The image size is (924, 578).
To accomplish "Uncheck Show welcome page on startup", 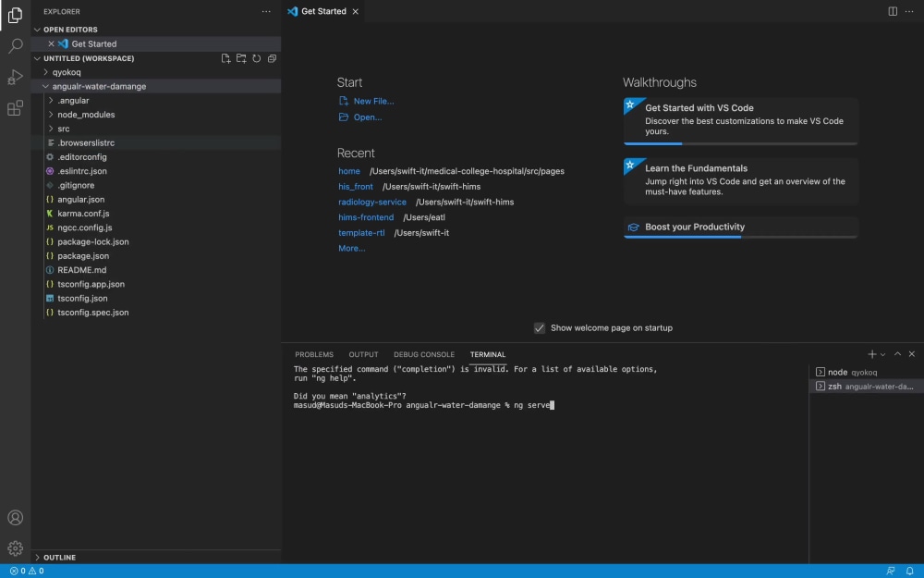I will click(540, 327).
